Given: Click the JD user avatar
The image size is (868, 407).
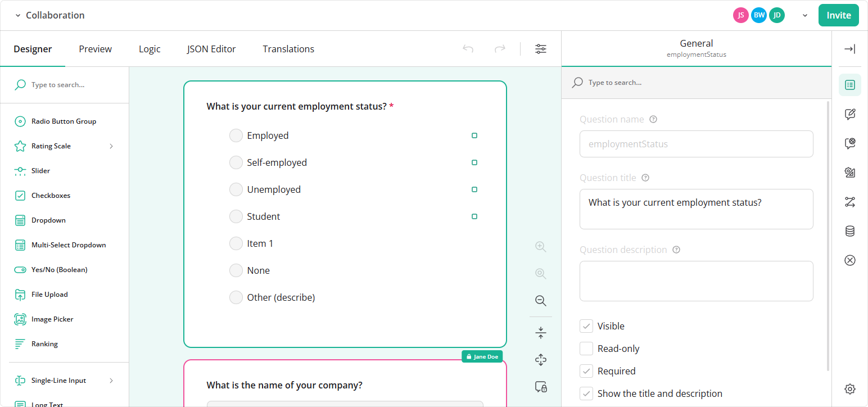Looking at the screenshot, I should (x=777, y=15).
